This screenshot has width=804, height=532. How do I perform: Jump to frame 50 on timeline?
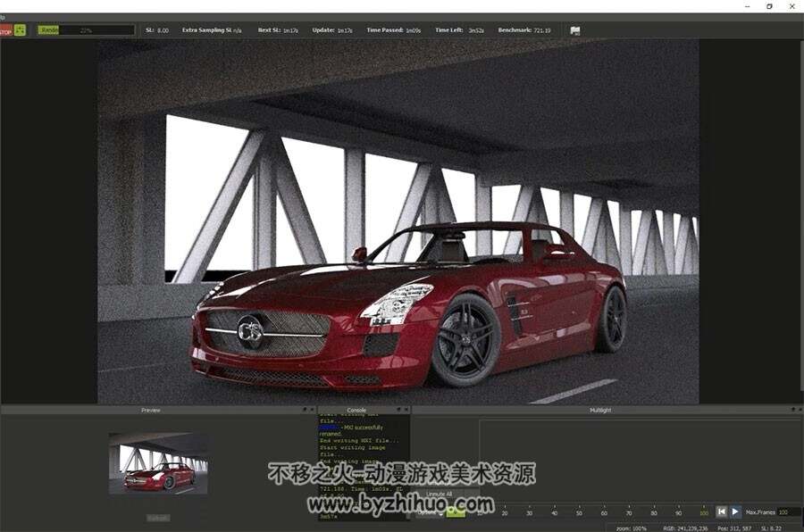[579, 513]
